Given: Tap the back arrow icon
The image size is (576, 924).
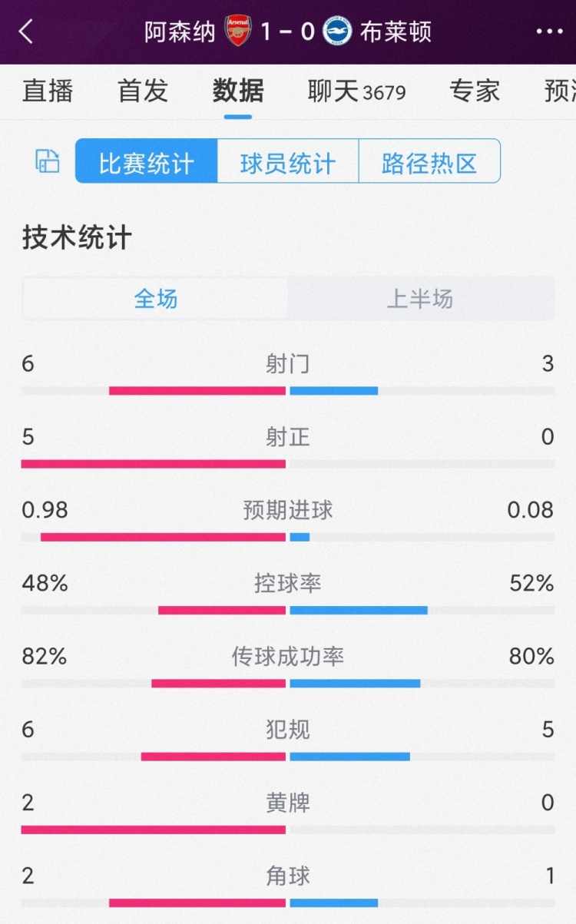Looking at the screenshot, I should pos(26,31).
